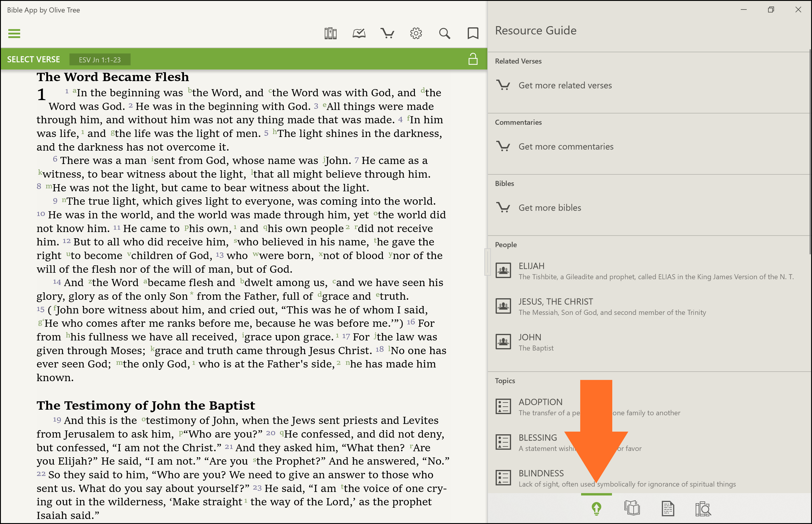Click verse number 14 in John

click(x=57, y=282)
